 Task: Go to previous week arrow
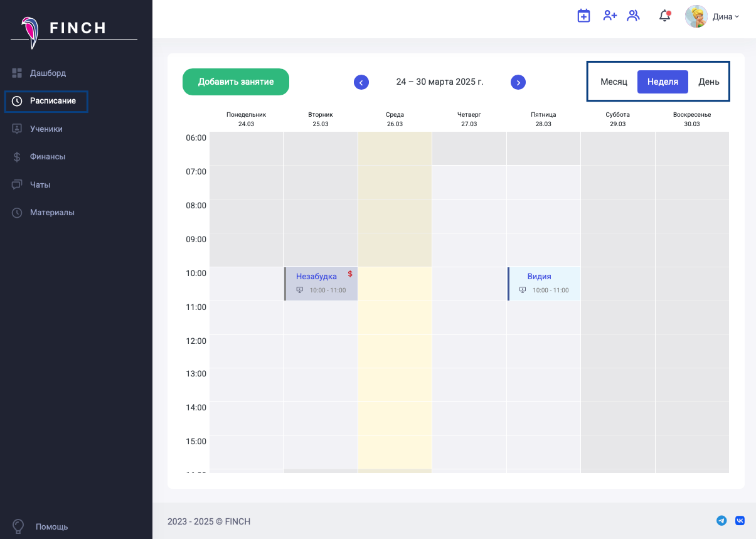(x=361, y=82)
